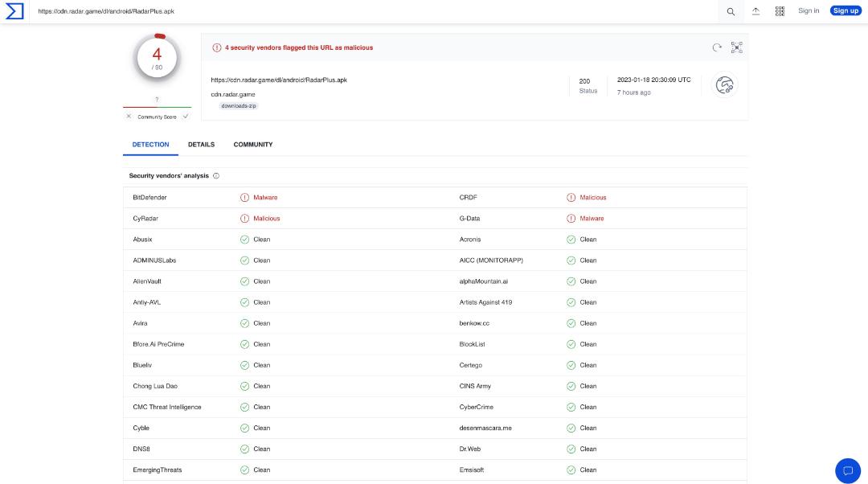Click the globe link icon beside scan date
868x484 pixels.
pyautogui.click(x=725, y=84)
